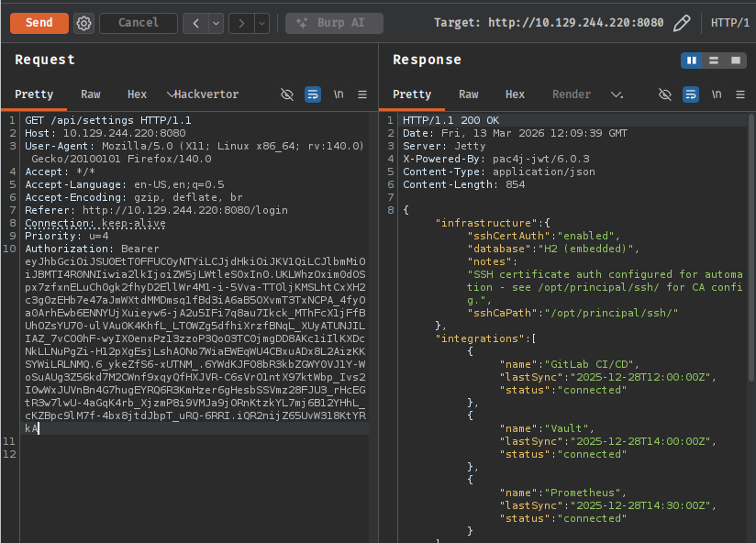Switch Response panel to Hex tab
This screenshot has height=543, width=756.
(516, 94)
